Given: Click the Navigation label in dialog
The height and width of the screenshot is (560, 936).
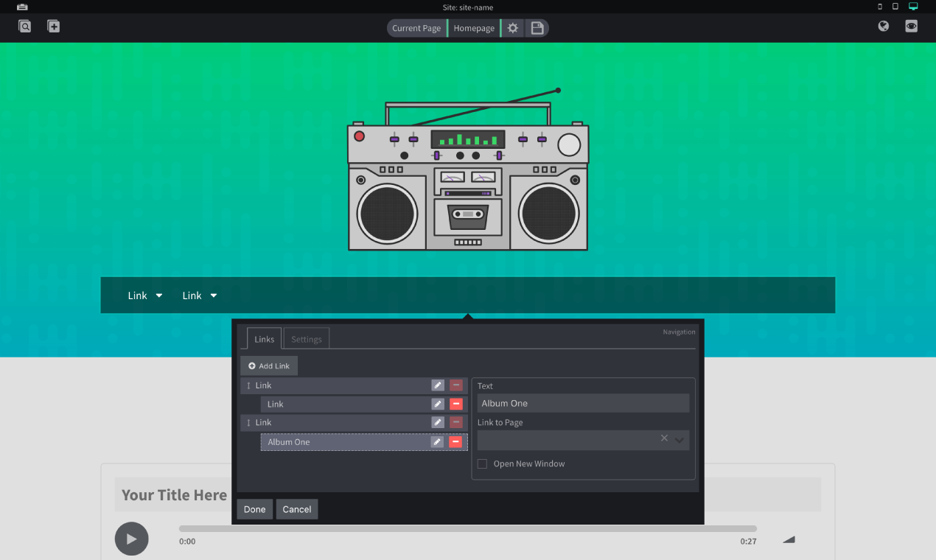Looking at the screenshot, I should (x=679, y=332).
